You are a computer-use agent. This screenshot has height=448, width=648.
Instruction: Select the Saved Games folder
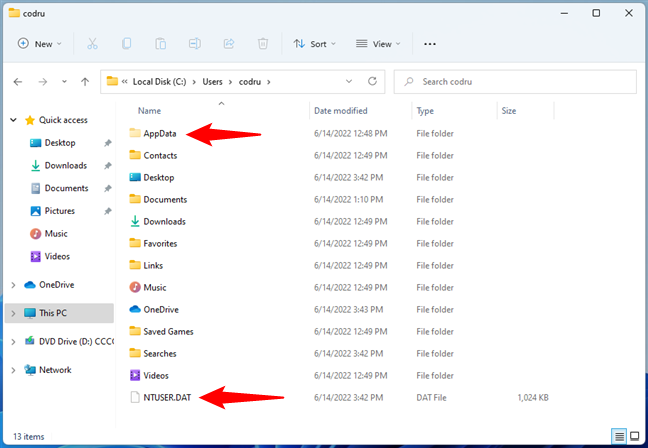click(x=168, y=331)
